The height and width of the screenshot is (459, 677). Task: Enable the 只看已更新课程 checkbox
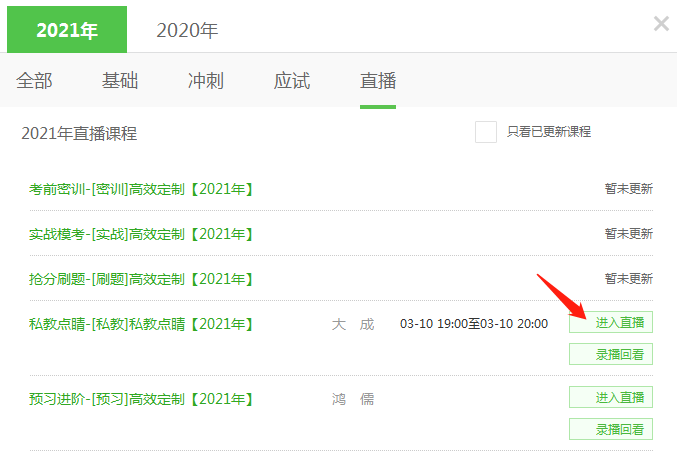(x=486, y=132)
